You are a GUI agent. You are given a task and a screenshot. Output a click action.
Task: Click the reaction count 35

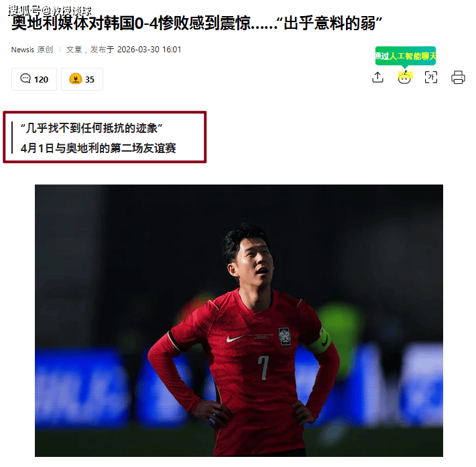90,80
